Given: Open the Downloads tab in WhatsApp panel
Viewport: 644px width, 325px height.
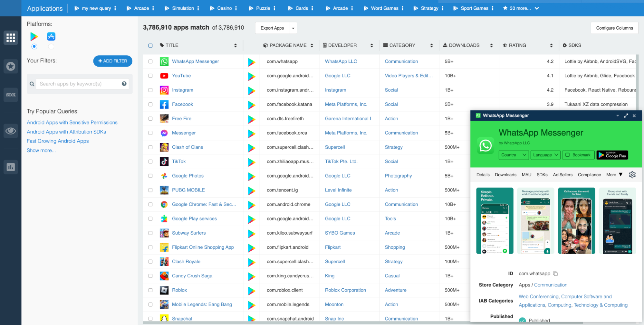Looking at the screenshot, I should point(505,175).
